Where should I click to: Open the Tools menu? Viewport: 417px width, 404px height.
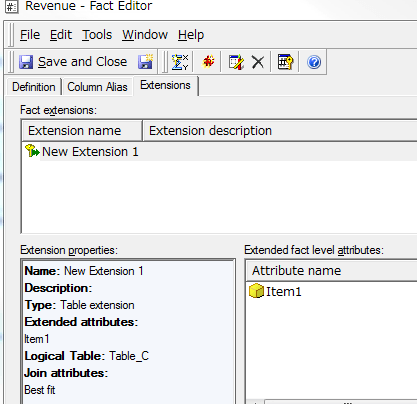pos(97,35)
